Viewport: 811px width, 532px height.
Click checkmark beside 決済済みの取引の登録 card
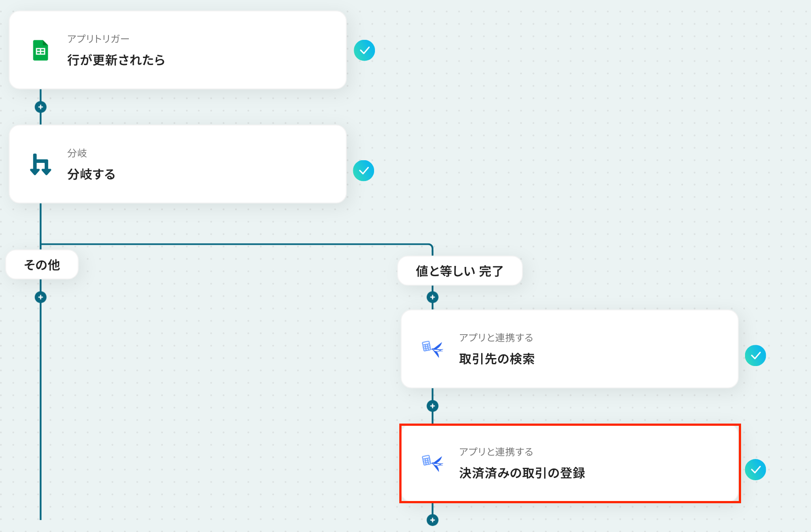tap(756, 470)
